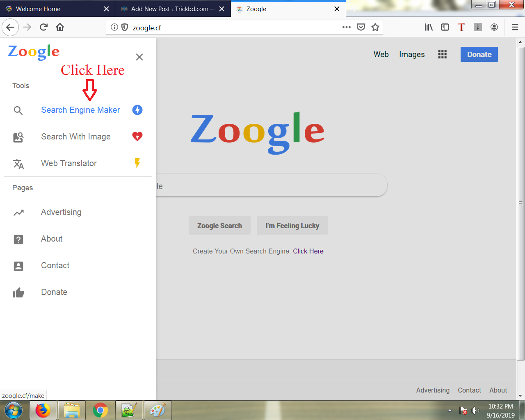
Task: Open page actions three-dot menu
Action: point(347,27)
